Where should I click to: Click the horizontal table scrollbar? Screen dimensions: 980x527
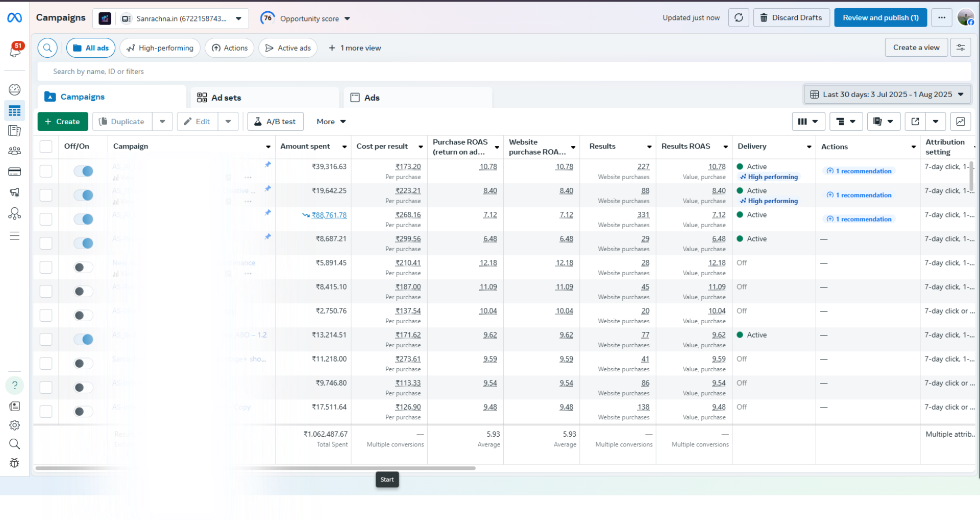pyautogui.click(x=255, y=468)
